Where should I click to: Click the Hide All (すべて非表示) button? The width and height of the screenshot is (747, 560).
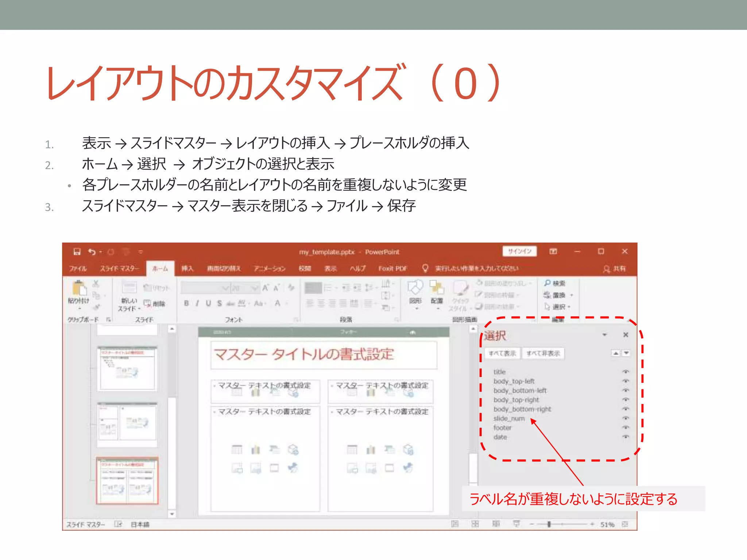[543, 353]
